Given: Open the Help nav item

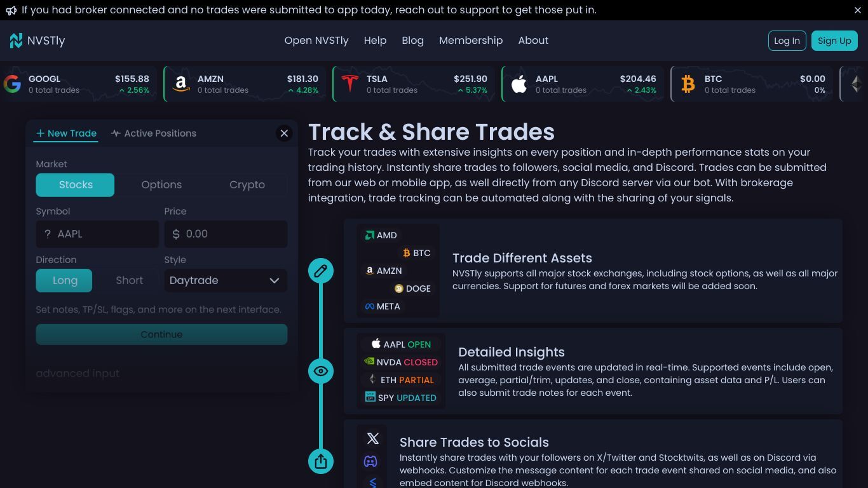Looking at the screenshot, I should click(x=375, y=41).
